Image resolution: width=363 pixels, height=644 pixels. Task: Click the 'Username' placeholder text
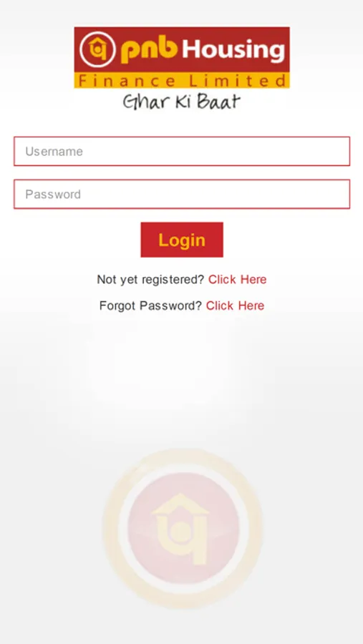(x=54, y=152)
